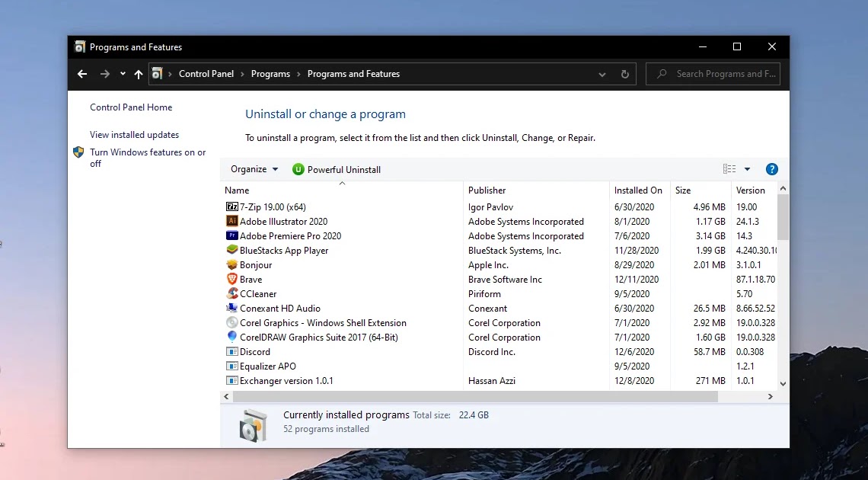
Task: Click the horizontal scrollbar thumb
Action: coord(476,396)
